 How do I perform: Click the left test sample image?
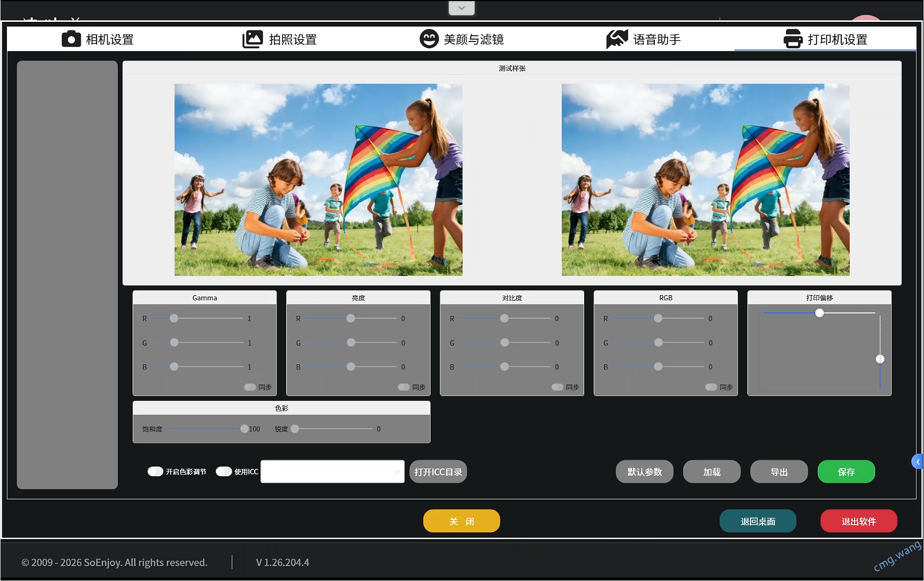(x=319, y=180)
